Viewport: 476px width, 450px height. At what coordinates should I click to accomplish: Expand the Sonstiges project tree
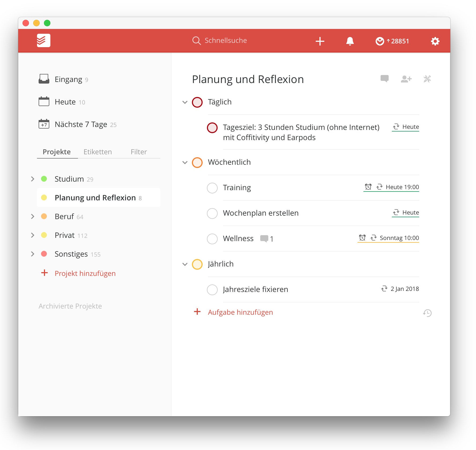pos(33,254)
